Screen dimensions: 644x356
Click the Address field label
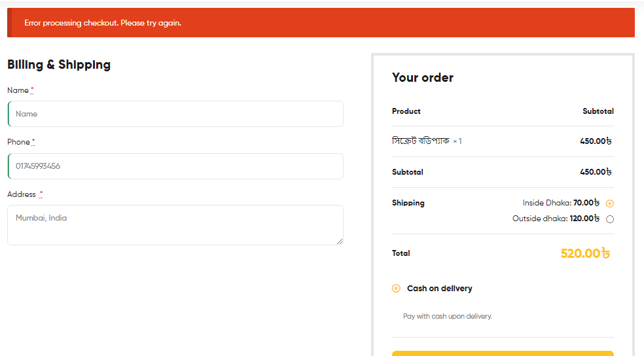22,194
